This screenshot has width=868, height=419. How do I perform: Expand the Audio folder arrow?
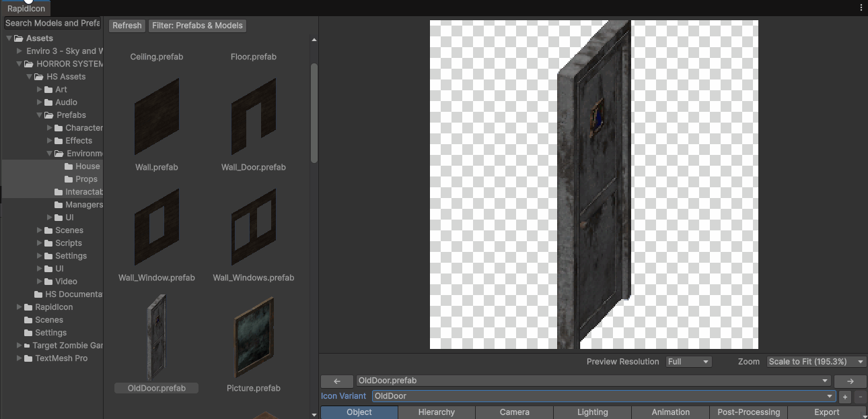tap(39, 102)
